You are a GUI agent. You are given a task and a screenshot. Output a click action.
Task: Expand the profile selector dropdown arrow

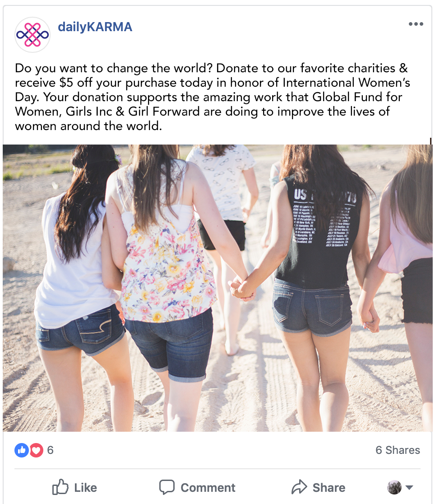pyautogui.click(x=409, y=488)
